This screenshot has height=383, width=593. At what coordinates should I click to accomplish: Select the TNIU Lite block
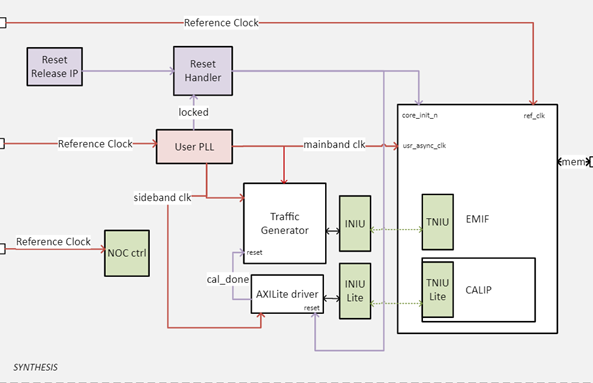(438, 290)
